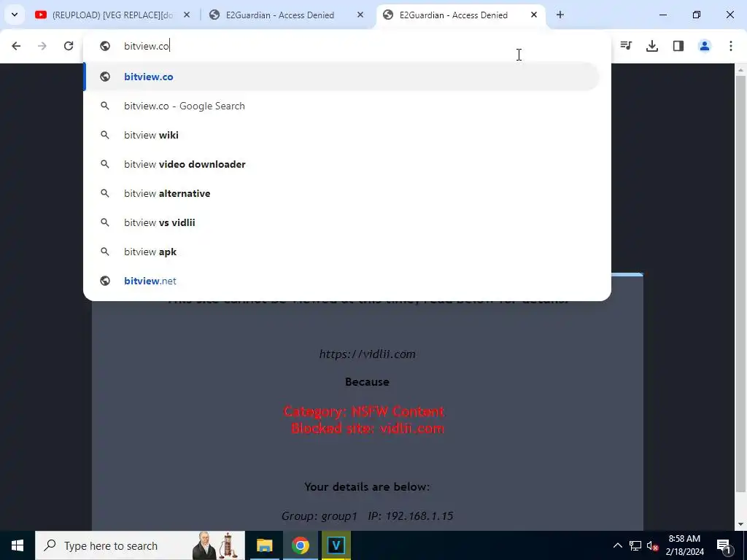Click the taskbar search box
Screen dimensions: 747x560
[140, 545]
